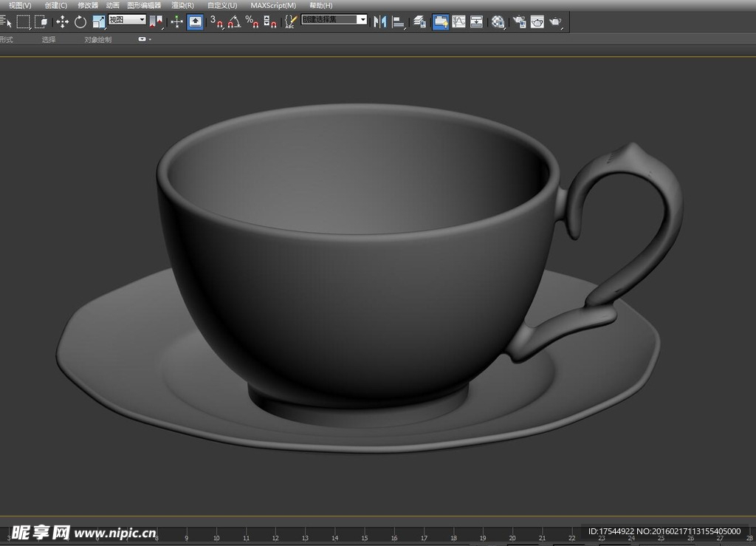
Task: Toggle the Angle Snap button
Action: 234,21
